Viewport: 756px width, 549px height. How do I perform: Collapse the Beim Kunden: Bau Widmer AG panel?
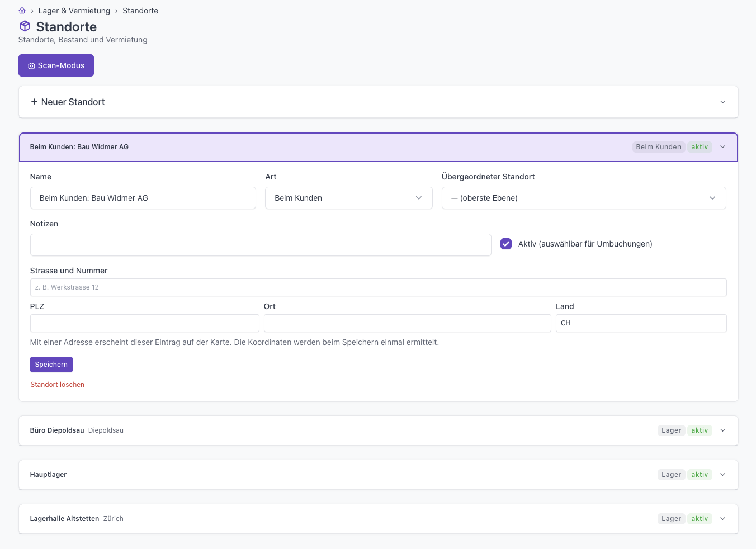point(379,147)
